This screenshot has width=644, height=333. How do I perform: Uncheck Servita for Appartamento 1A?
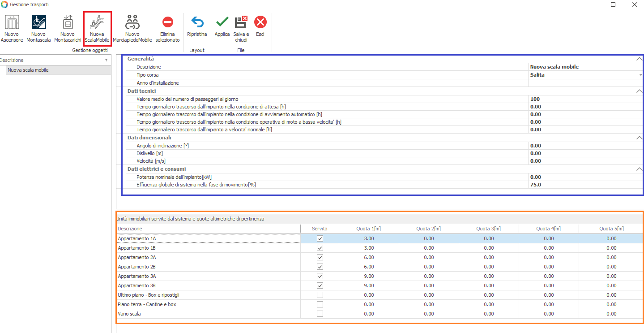320,239
